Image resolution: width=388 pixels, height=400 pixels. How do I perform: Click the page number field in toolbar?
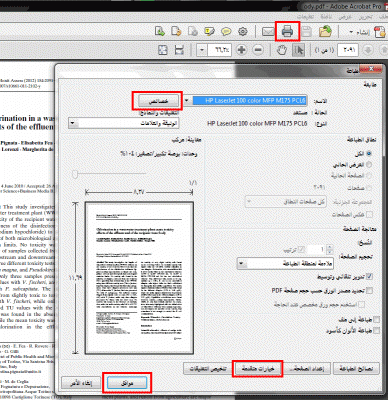pos(348,50)
